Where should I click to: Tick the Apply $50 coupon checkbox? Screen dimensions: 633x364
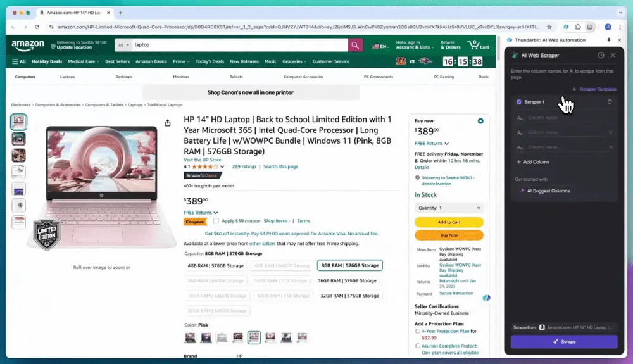[216, 221]
